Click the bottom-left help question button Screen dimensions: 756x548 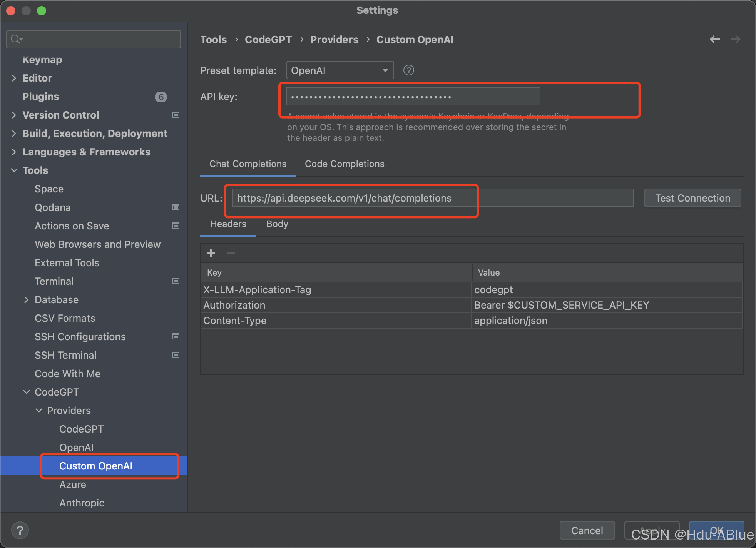coord(20,530)
